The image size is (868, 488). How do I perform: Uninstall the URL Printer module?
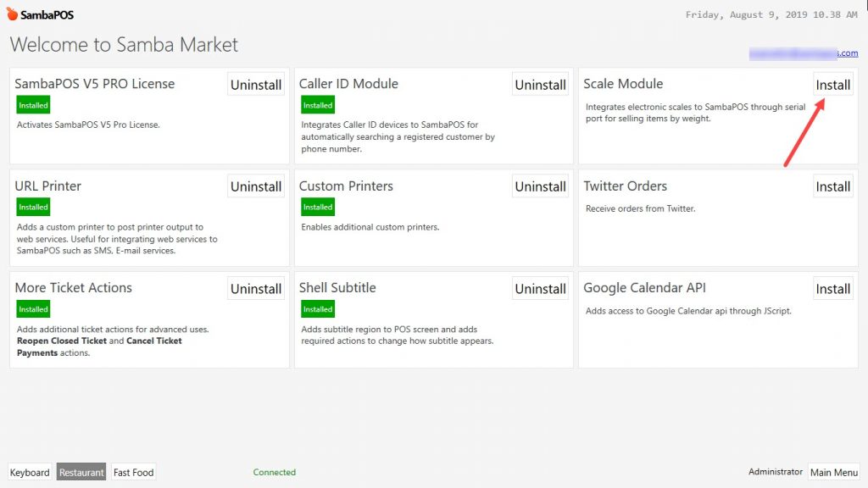[x=256, y=186]
